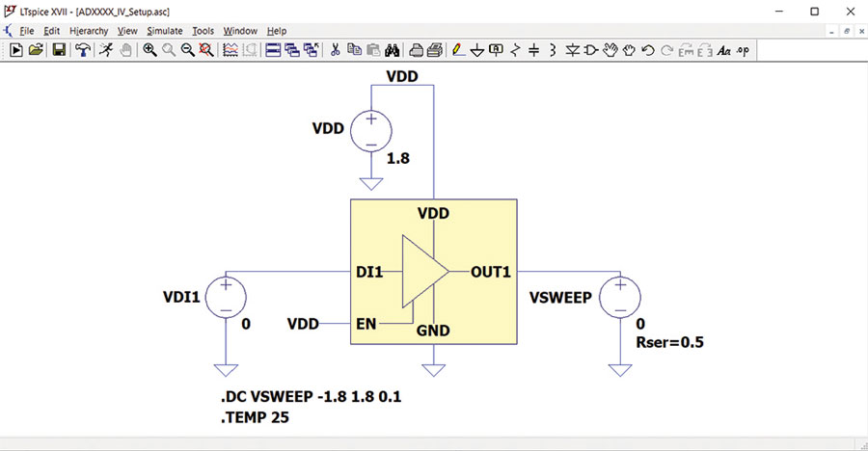
Task: Click the Label Net tool icon
Action: [496, 50]
